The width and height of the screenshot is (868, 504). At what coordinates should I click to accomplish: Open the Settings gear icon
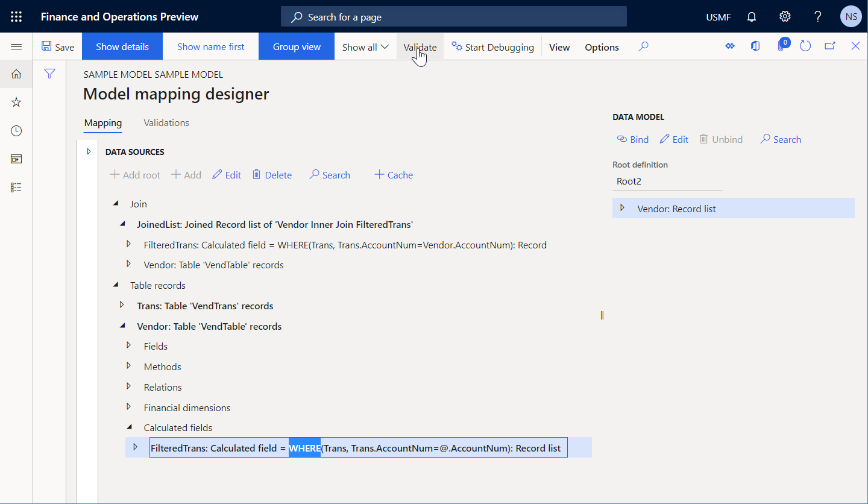pos(785,16)
